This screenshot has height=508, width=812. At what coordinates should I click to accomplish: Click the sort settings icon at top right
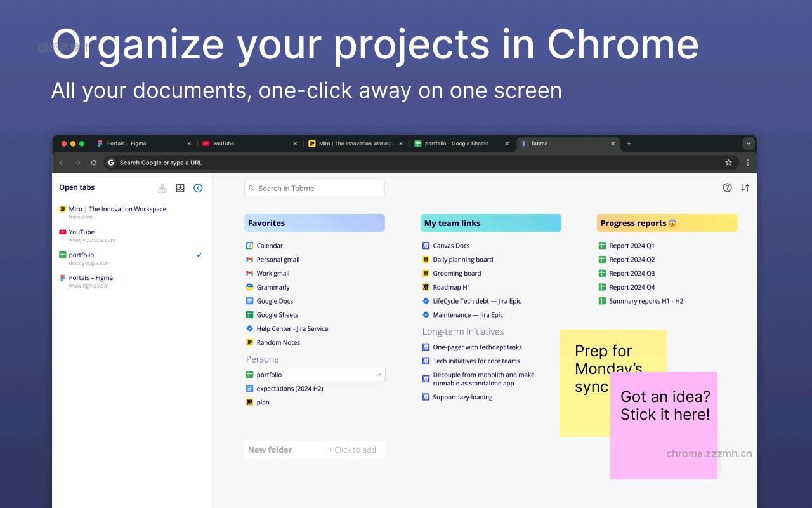[745, 187]
